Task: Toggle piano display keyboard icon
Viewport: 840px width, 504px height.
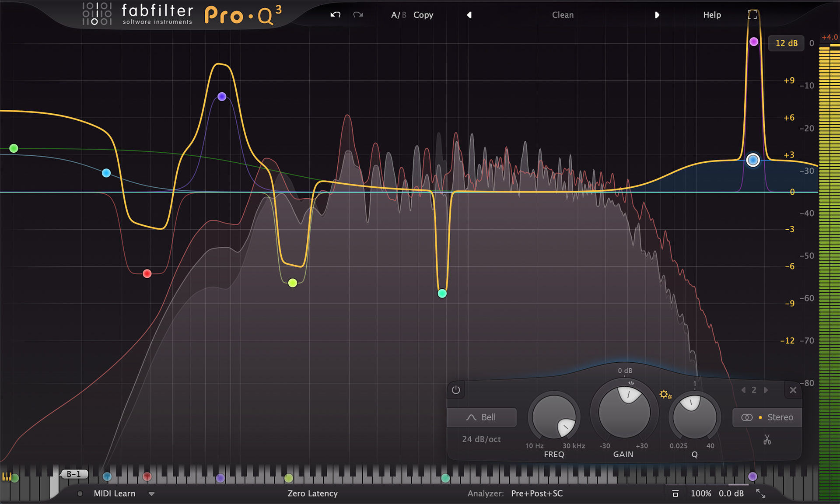Action: tap(7, 477)
